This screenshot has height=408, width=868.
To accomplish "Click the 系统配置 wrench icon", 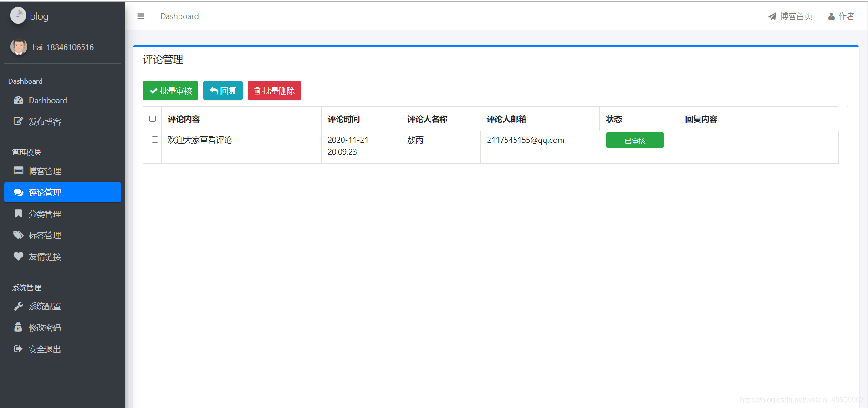I will [x=18, y=306].
